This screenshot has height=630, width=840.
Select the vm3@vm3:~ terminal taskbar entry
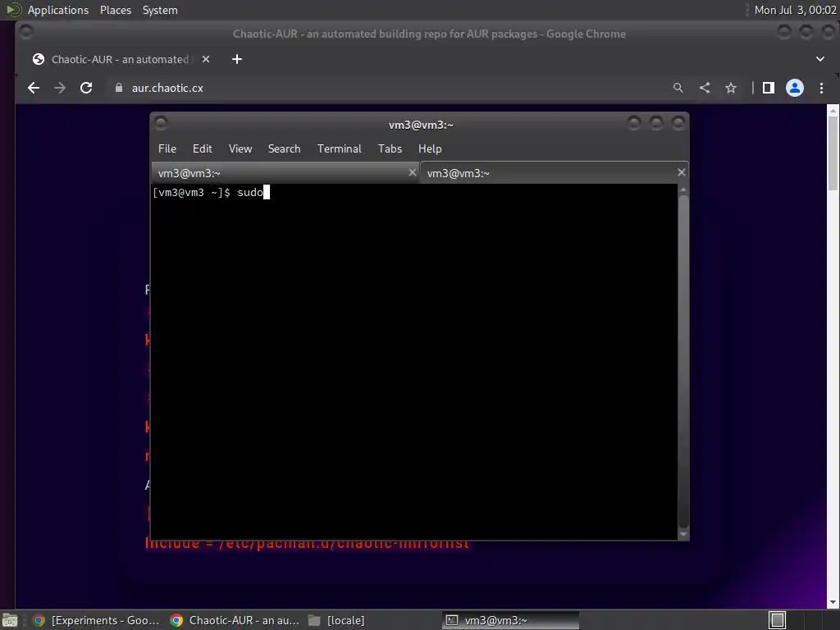click(x=510, y=620)
